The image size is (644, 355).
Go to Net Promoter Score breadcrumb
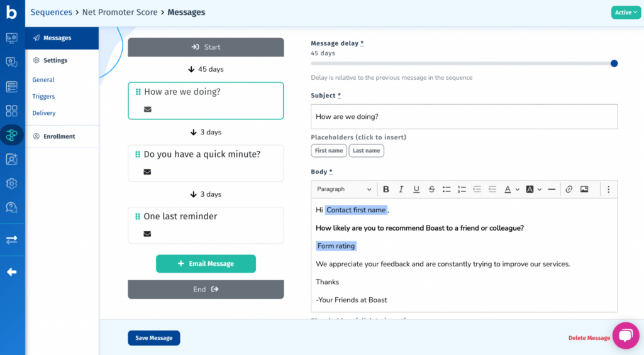click(x=120, y=13)
